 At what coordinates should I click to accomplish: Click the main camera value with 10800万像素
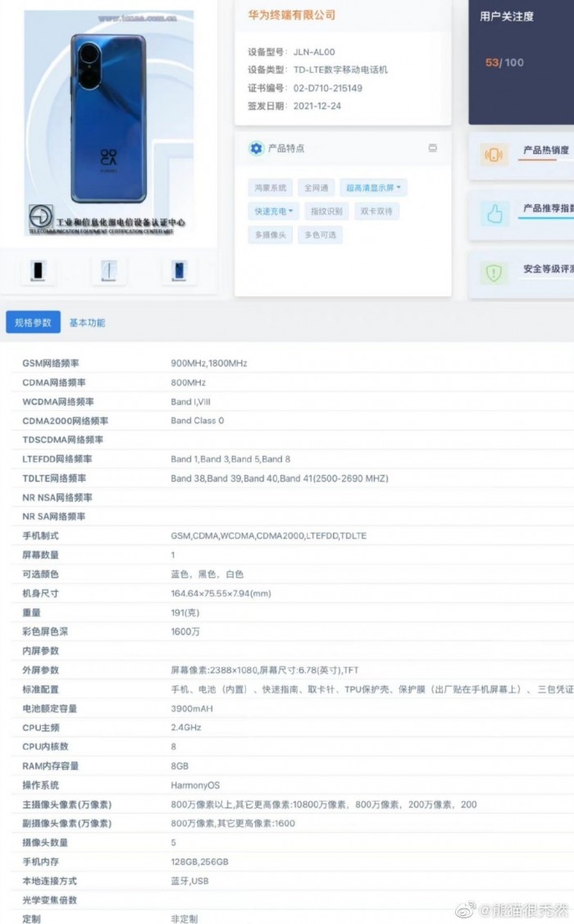pyautogui.click(x=324, y=804)
